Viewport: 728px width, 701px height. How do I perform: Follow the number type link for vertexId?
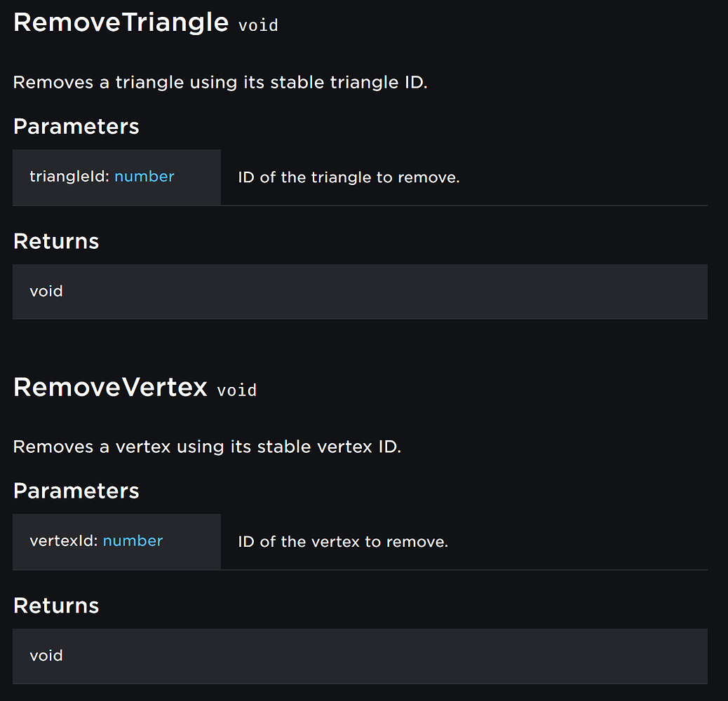point(133,540)
